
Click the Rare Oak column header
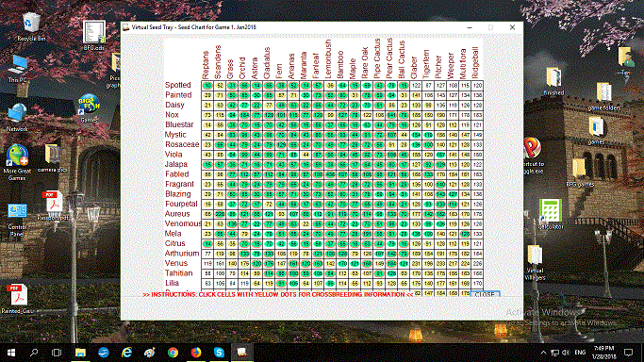pos(365,63)
